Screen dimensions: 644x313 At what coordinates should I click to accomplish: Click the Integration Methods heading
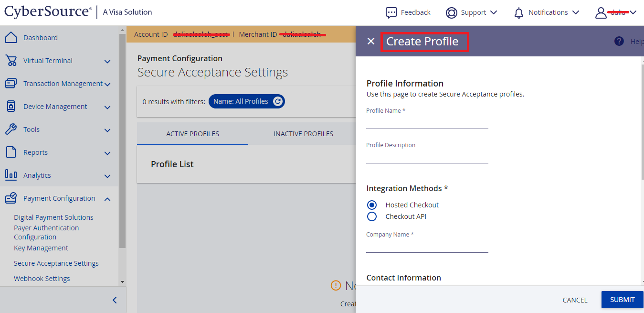(x=407, y=188)
